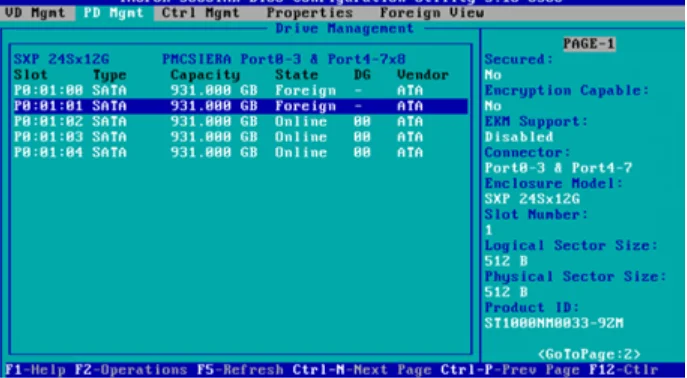Click the GoToPage:2 link
This screenshot has height=378, width=687.
coord(589,354)
